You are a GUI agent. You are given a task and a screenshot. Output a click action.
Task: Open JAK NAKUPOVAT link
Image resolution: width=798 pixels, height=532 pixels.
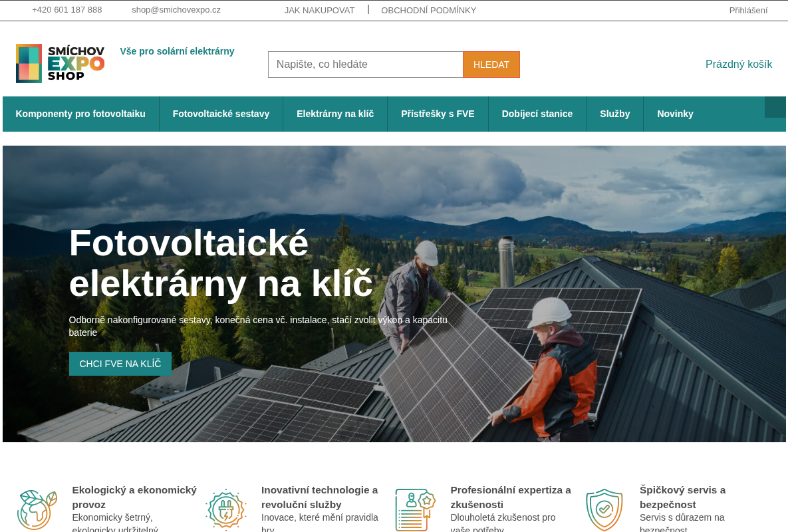click(x=319, y=10)
